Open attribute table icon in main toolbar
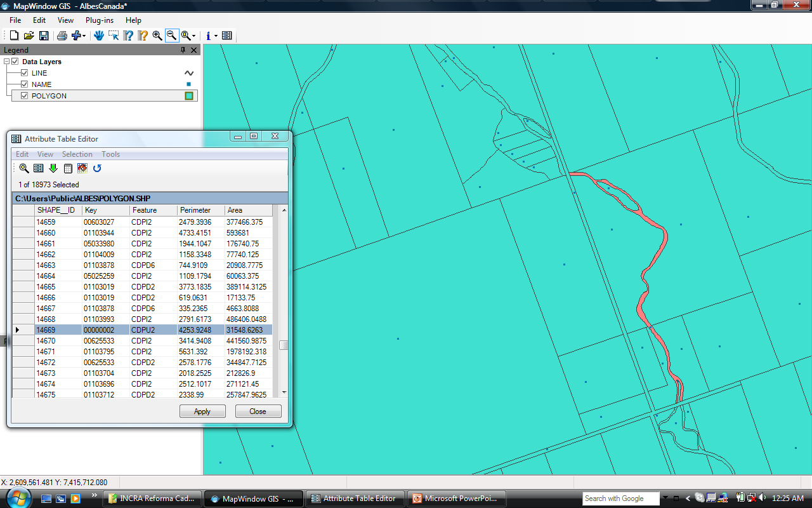812x508 pixels. 227,36
